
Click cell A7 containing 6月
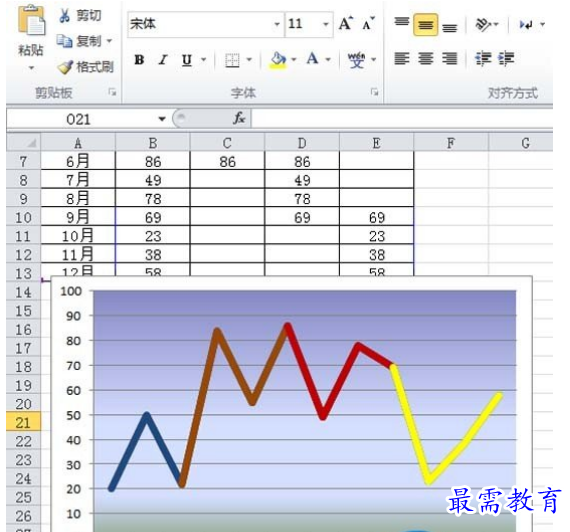tap(78, 161)
